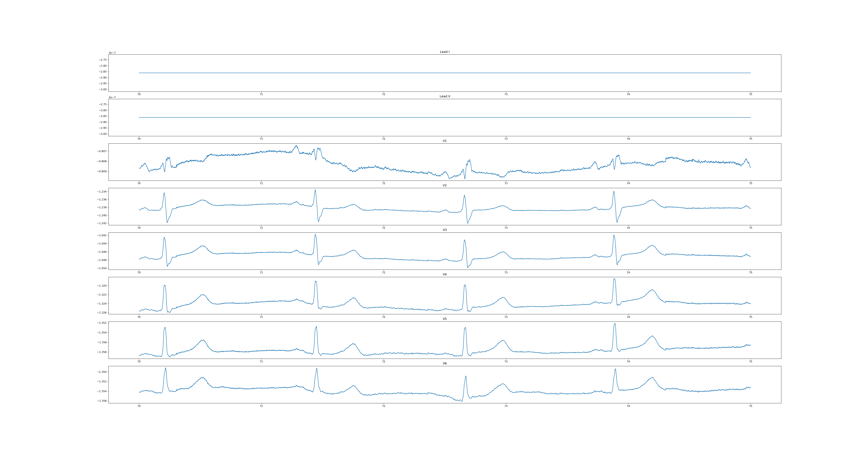This screenshot has width=868, height=453.
Task: Click the -1.234 y-axis label on V2
Action: (102, 192)
